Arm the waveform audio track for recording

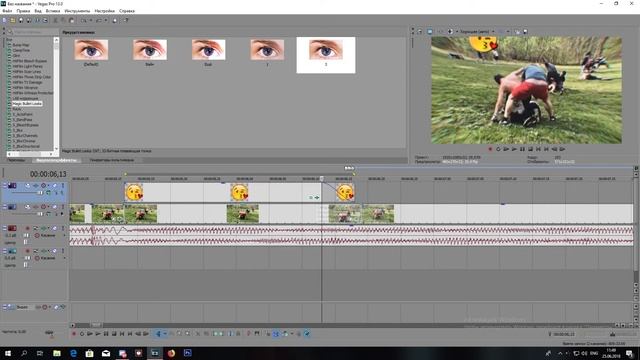(27, 228)
